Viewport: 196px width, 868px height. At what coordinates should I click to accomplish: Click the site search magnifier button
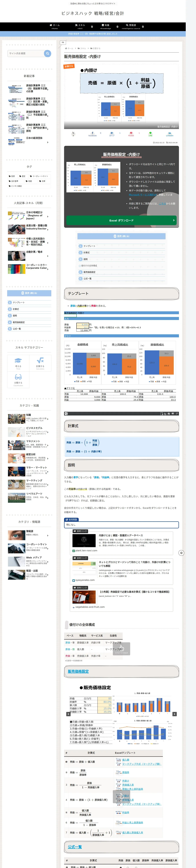click(x=47, y=53)
